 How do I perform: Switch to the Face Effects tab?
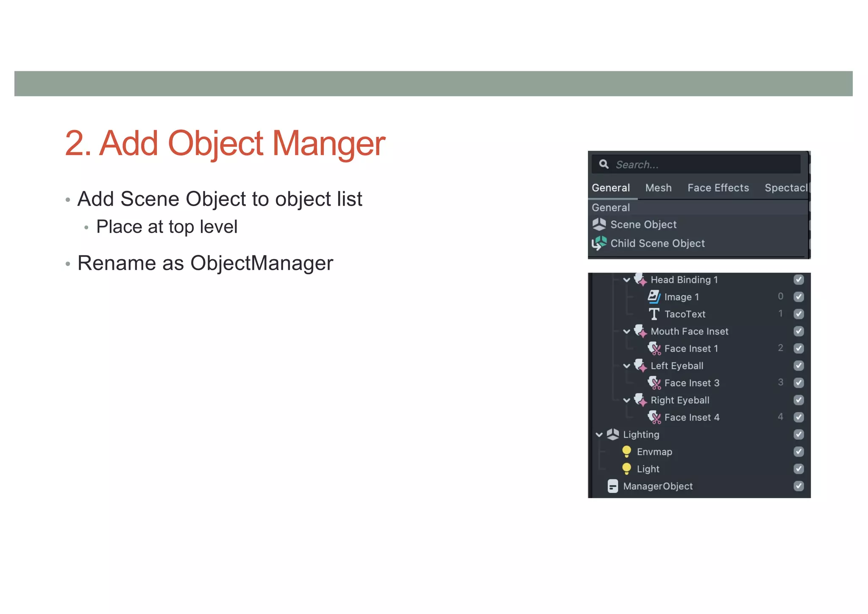(718, 188)
